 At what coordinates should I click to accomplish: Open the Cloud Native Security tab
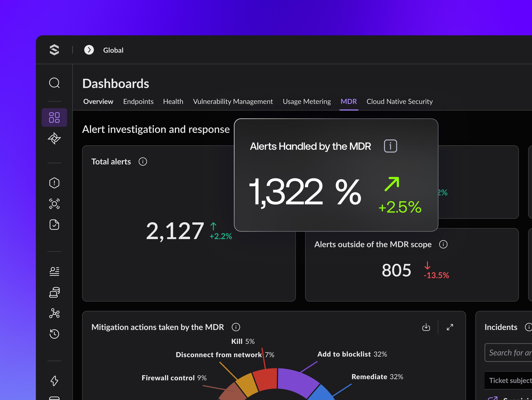coord(399,102)
